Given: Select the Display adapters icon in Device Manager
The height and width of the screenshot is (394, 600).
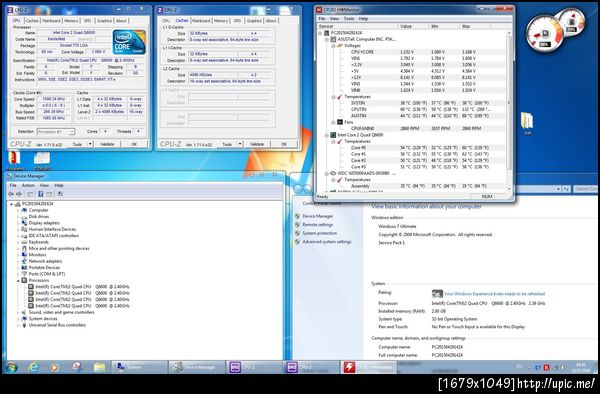Looking at the screenshot, I should coord(24,223).
